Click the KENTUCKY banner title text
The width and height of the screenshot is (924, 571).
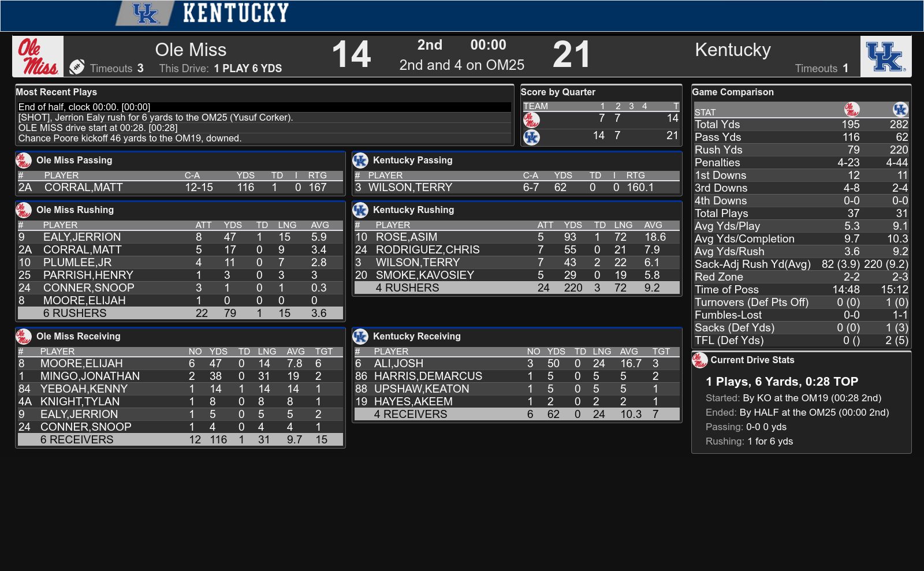click(236, 13)
